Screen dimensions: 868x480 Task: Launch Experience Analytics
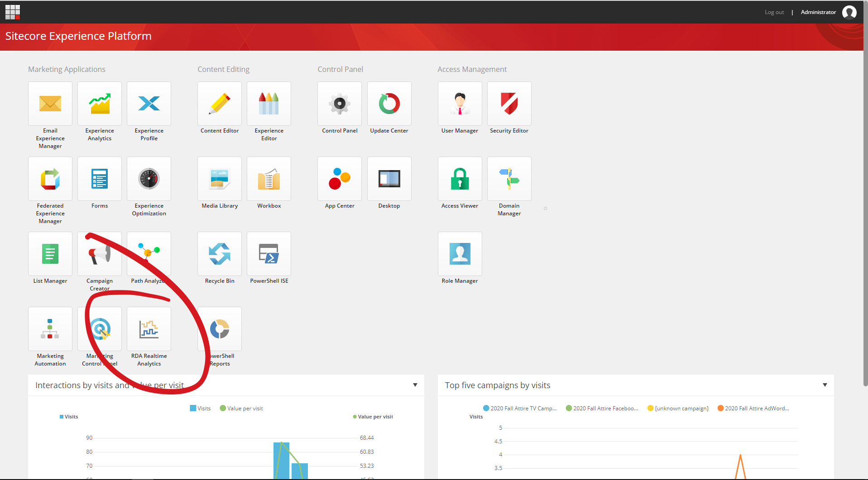click(x=100, y=104)
